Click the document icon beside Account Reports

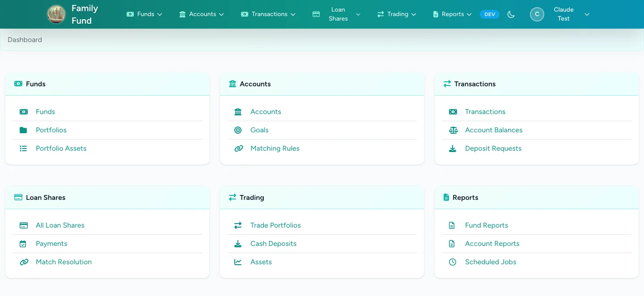point(452,244)
